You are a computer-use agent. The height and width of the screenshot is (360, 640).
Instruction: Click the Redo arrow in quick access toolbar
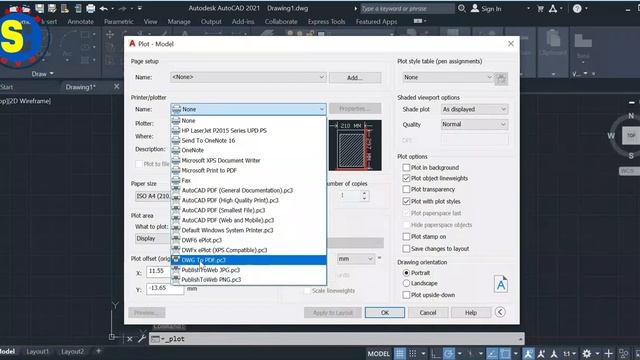122,8
